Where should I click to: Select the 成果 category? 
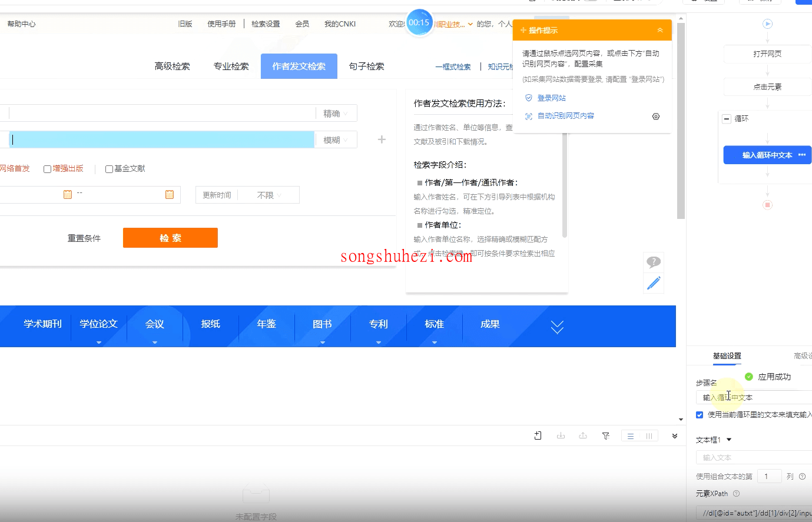tap(490, 324)
